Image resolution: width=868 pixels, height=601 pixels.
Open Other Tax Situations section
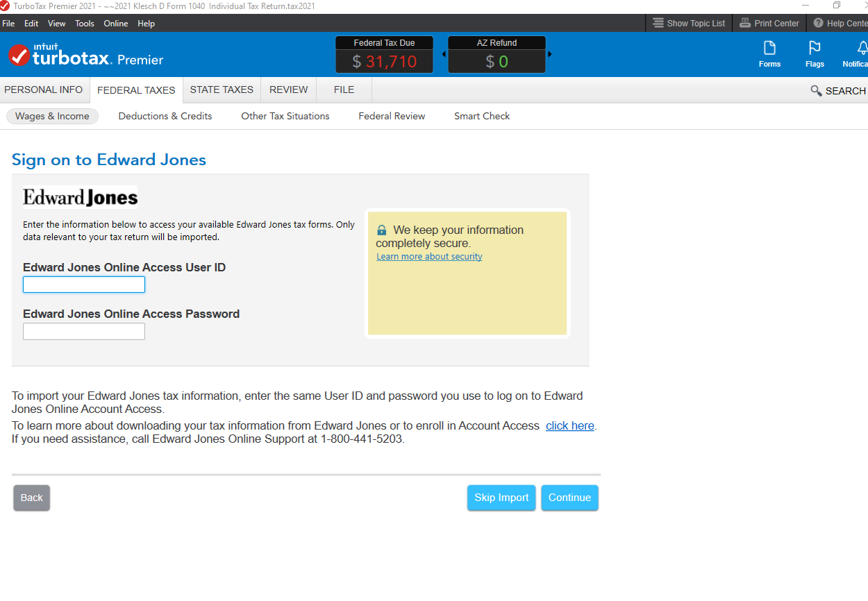pyautogui.click(x=285, y=116)
